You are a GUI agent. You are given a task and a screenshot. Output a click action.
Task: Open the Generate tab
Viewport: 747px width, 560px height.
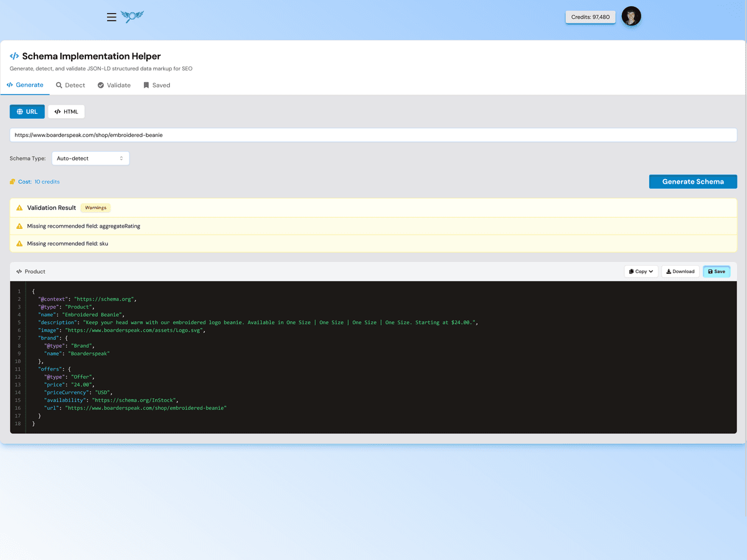pyautogui.click(x=25, y=85)
